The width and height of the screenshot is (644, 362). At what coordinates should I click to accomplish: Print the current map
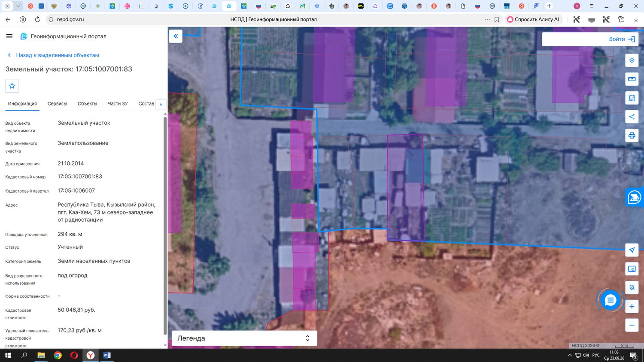point(632,136)
